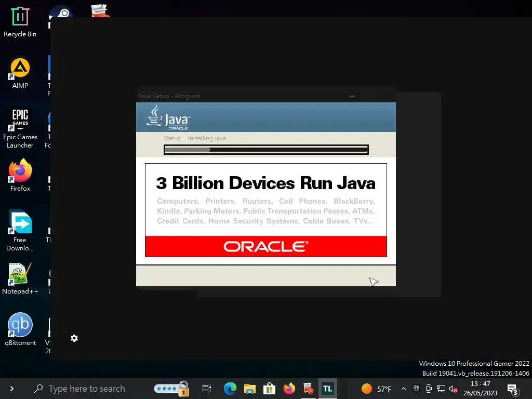Open the Epic Games Launcher shortcut
Screen dimensions: 532x399
[20, 128]
